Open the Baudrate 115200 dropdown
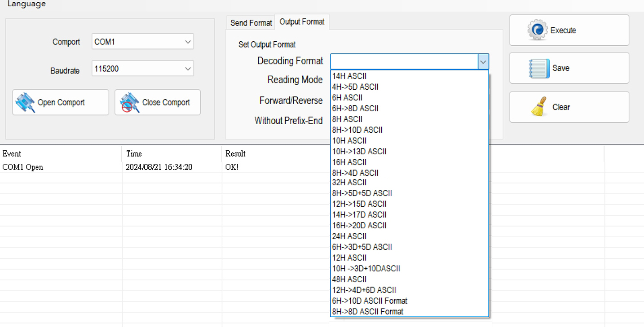Viewport: 644px width, 327px height. 143,69
